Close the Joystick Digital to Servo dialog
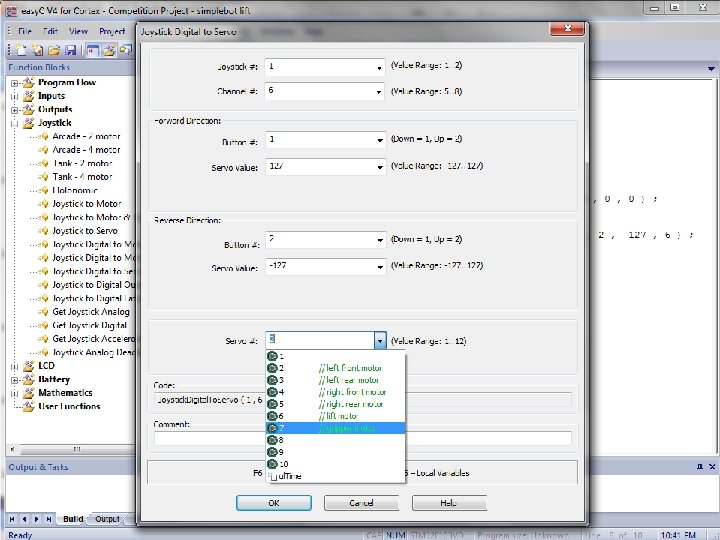The image size is (720, 540). 567,28
